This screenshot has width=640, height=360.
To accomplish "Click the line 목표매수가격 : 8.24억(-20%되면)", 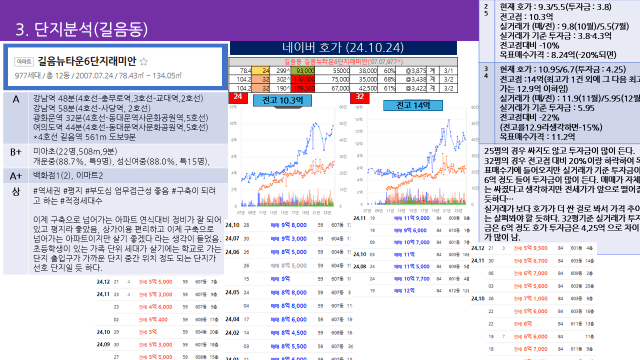I will click(x=558, y=55).
